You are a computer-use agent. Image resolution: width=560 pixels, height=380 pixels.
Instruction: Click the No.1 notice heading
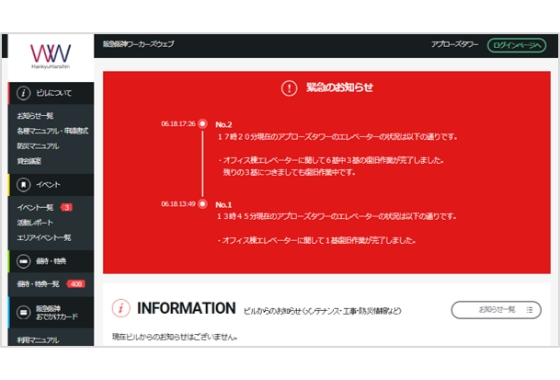pyautogui.click(x=224, y=205)
